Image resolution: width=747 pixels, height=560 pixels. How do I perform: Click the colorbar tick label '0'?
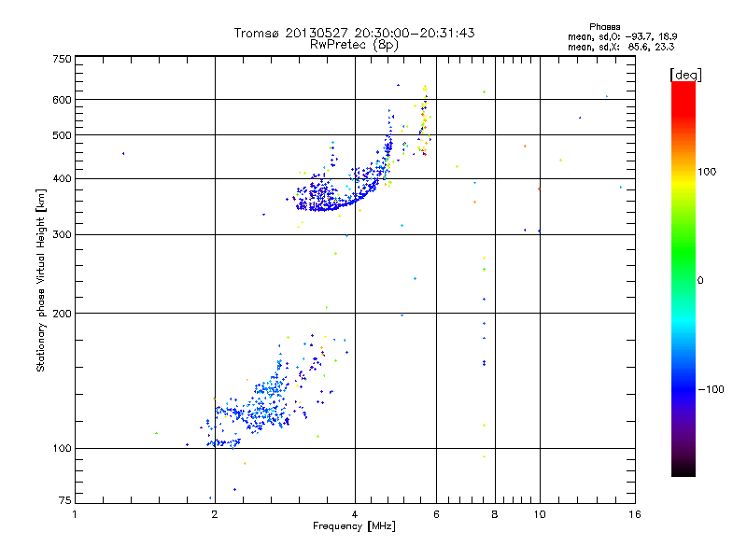point(700,281)
